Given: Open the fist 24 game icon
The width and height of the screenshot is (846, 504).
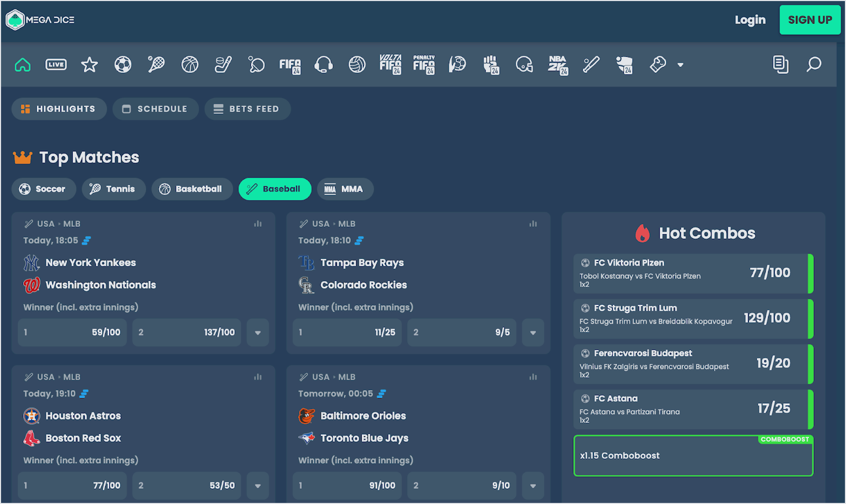Looking at the screenshot, I should pos(491,65).
